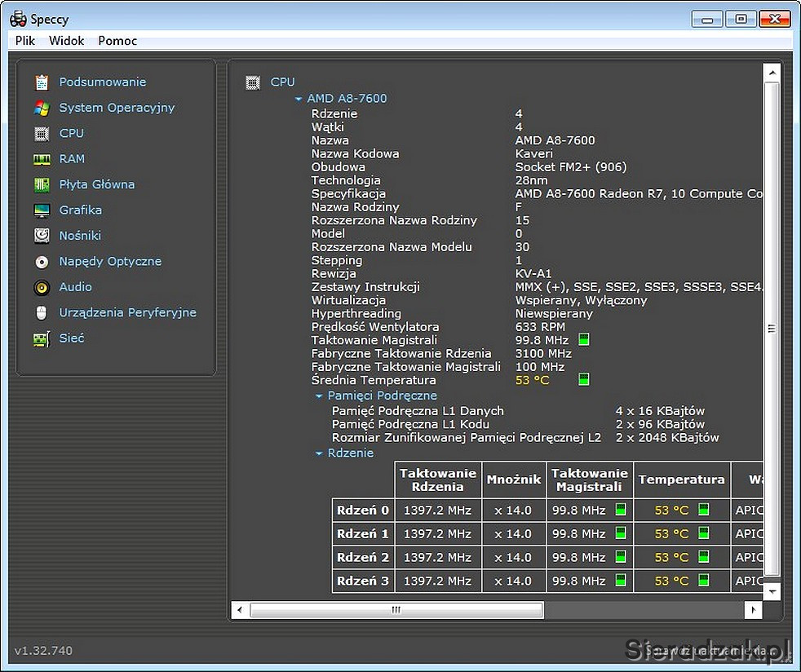Open the Audio section
The height and width of the screenshot is (672, 801).
point(76,287)
